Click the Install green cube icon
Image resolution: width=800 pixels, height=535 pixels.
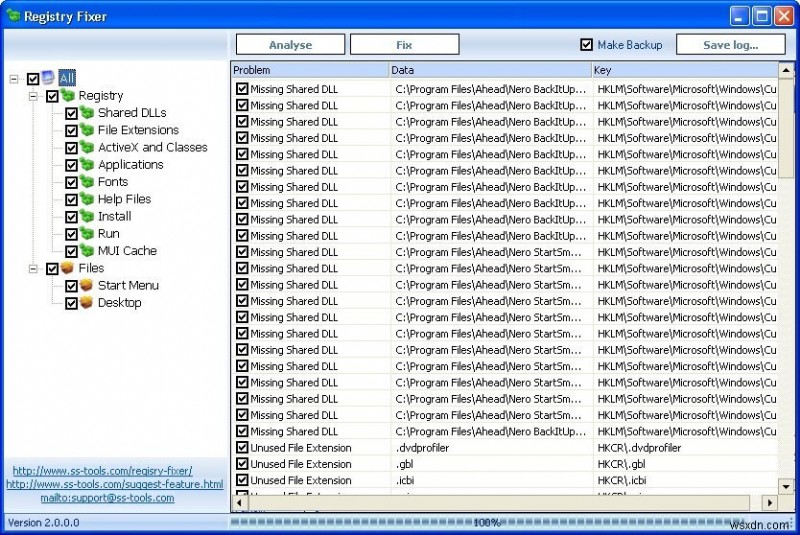coord(87,216)
